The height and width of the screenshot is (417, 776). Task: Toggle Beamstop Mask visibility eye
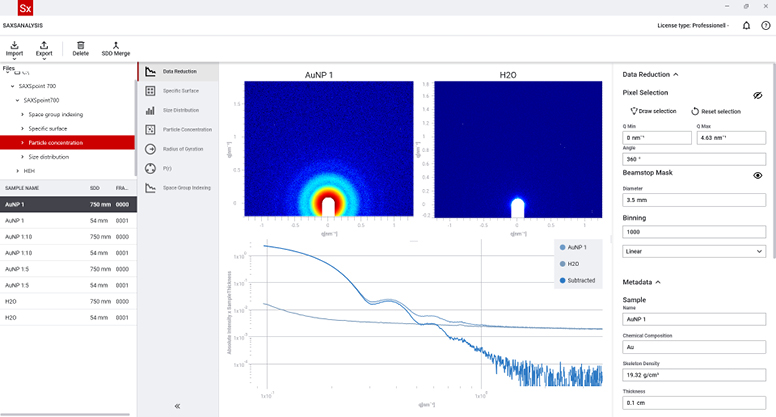pos(758,175)
